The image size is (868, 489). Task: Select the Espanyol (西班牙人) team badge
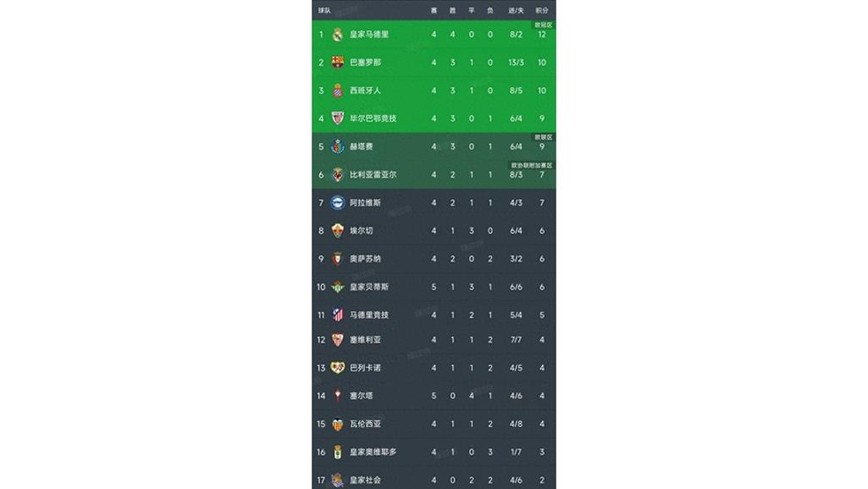(337, 91)
